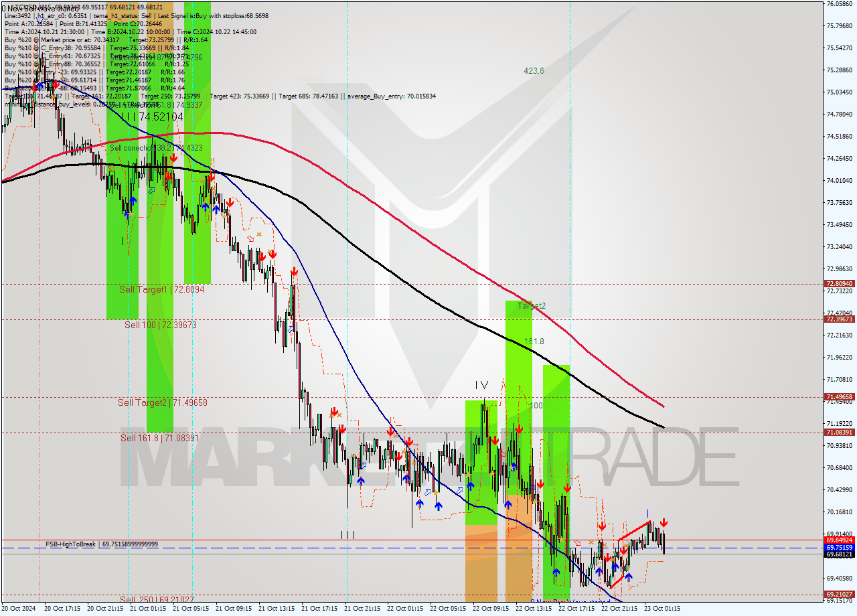
Task: Click the '22 Oct 13:15' time label
Action: (x=534, y=609)
